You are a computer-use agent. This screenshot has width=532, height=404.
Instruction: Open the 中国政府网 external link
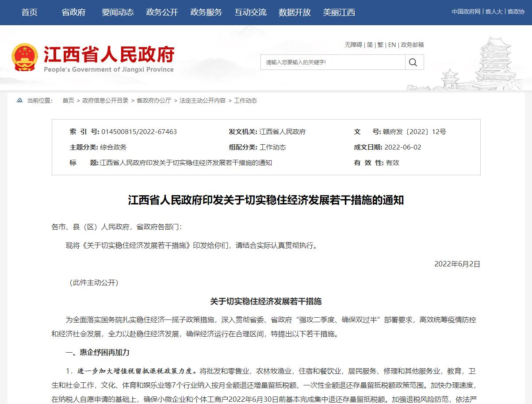tap(466, 12)
